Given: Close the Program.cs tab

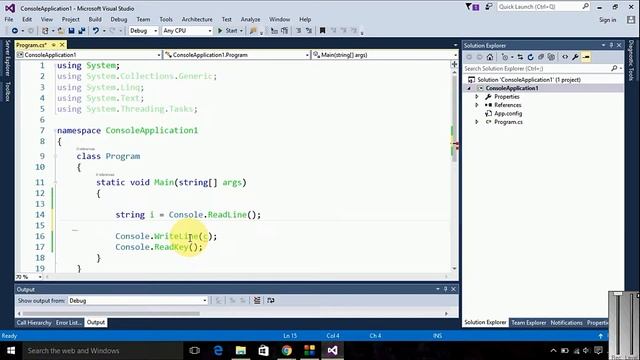Looking at the screenshot, I should point(62,45).
